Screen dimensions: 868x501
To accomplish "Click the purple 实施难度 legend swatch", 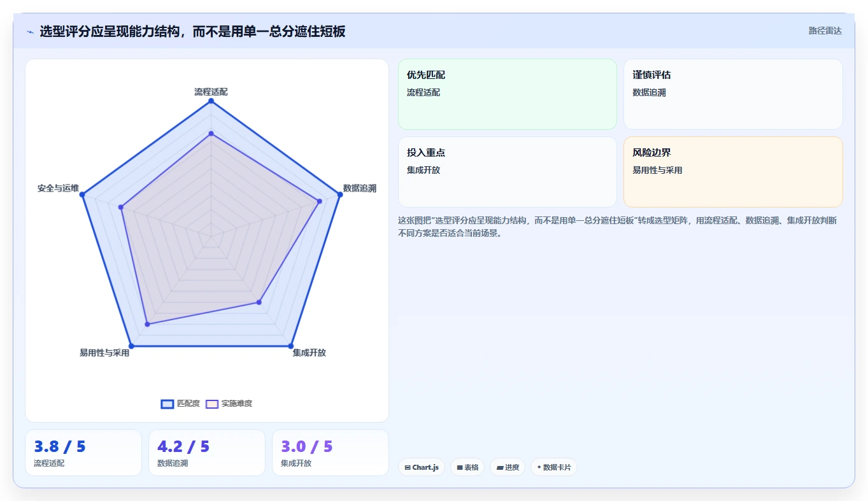I will point(212,404).
